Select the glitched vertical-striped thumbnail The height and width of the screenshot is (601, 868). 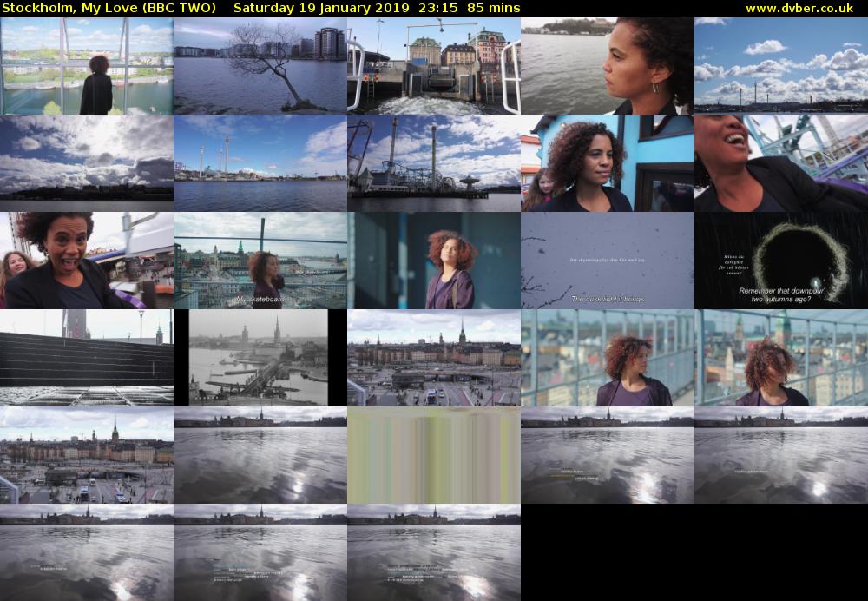434,455
